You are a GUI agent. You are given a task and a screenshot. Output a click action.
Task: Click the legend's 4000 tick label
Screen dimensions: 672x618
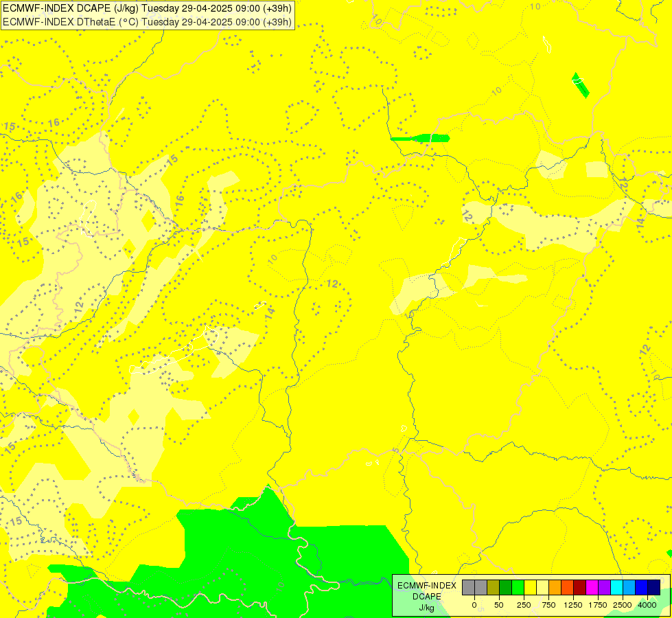[x=647, y=605]
